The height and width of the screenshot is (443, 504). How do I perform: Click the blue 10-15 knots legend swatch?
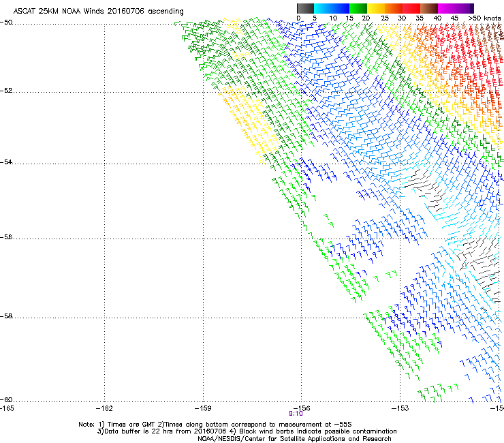pyautogui.click(x=341, y=8)
